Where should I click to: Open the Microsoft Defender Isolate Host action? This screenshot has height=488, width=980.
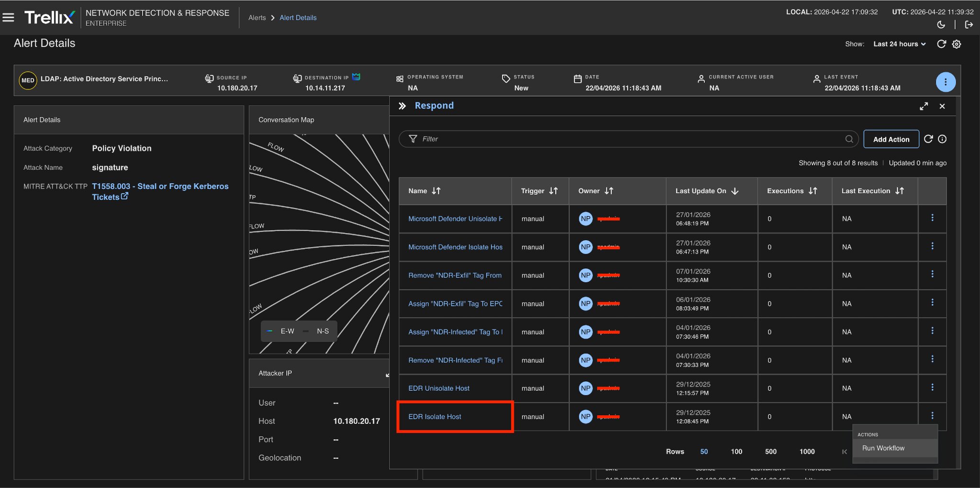click(455, 247)
